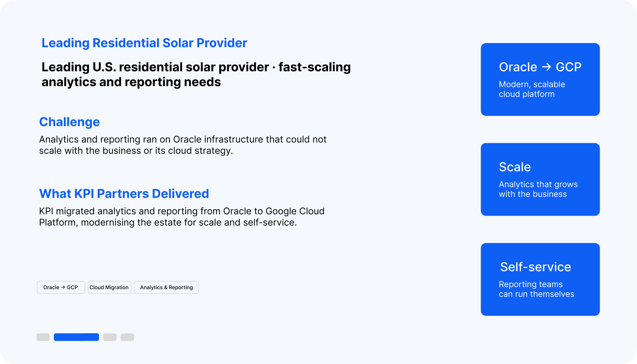Open the Oracle → GCP blue card
The width and height of the screenshot is (637, 364).
pos(540,79)
